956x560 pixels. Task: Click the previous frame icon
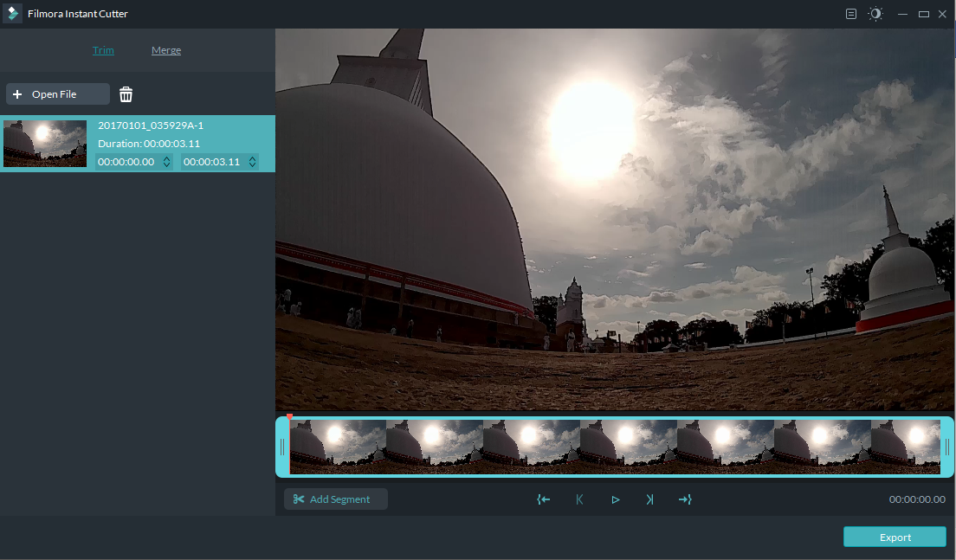coord(579,499)
